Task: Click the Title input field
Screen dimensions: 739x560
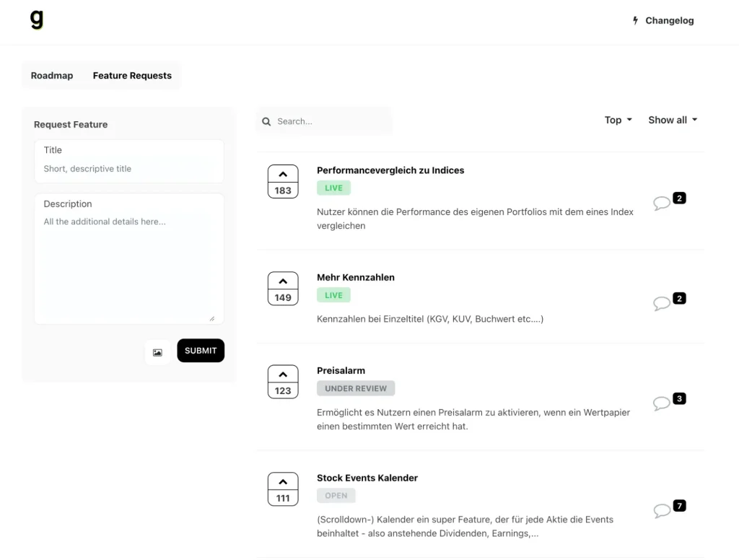Action: (x=128, y=169)
